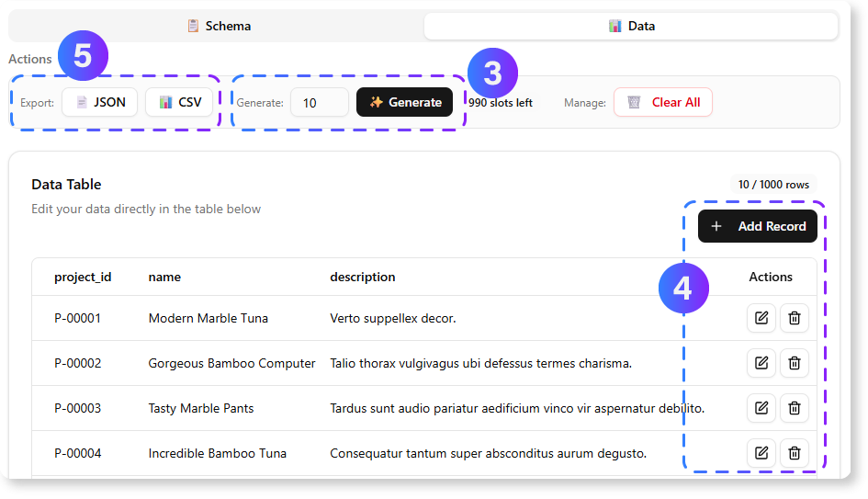Export data as JSON
868x499 pixels.
pos(100,102)
